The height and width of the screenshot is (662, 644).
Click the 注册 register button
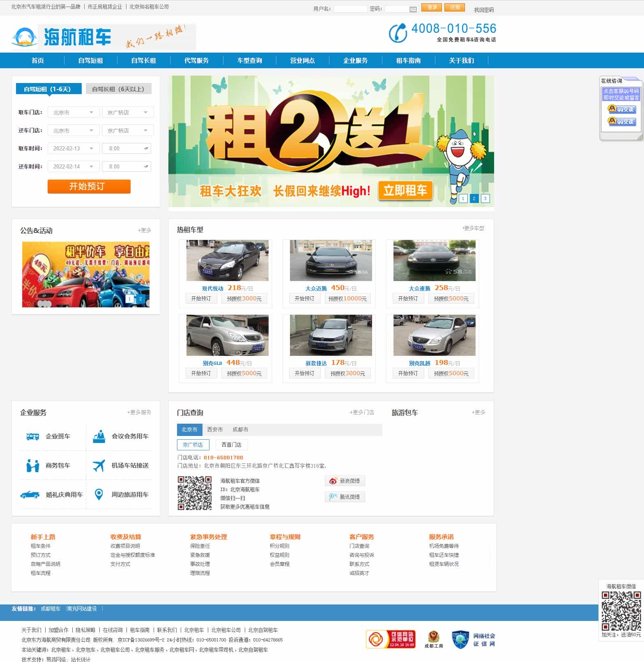point(455,7)
